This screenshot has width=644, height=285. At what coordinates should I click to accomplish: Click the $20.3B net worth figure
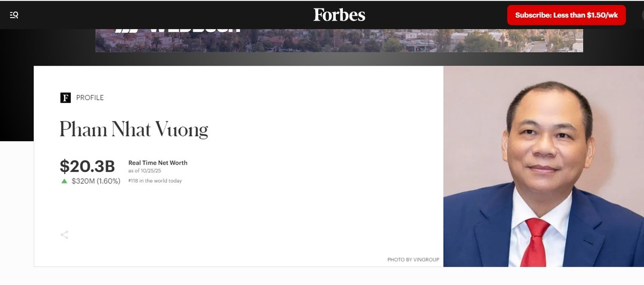(87, 166)
